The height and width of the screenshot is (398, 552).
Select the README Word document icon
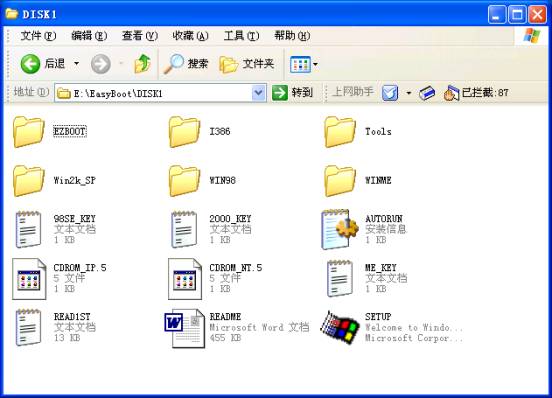(x=185, y=328)
